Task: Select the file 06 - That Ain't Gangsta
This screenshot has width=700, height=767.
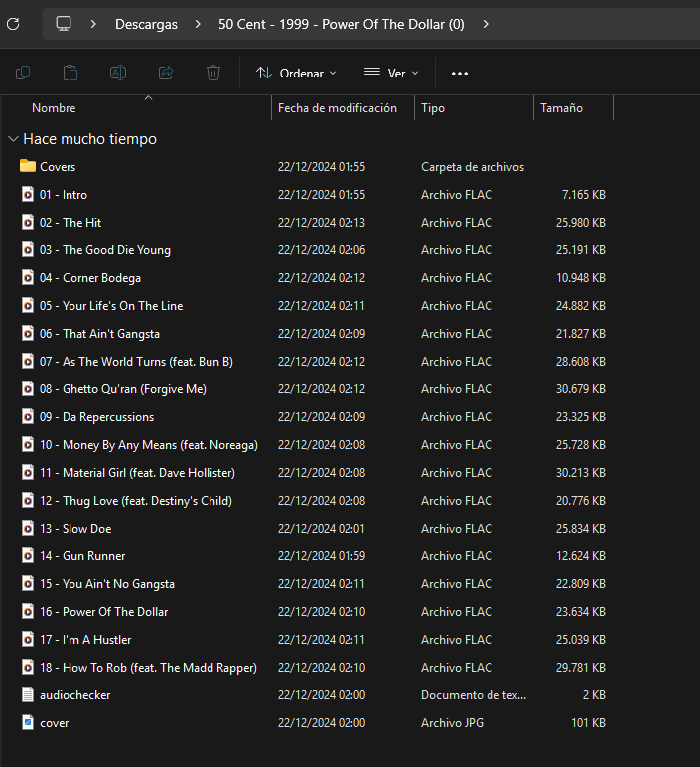Action: [x=99, y=334]
